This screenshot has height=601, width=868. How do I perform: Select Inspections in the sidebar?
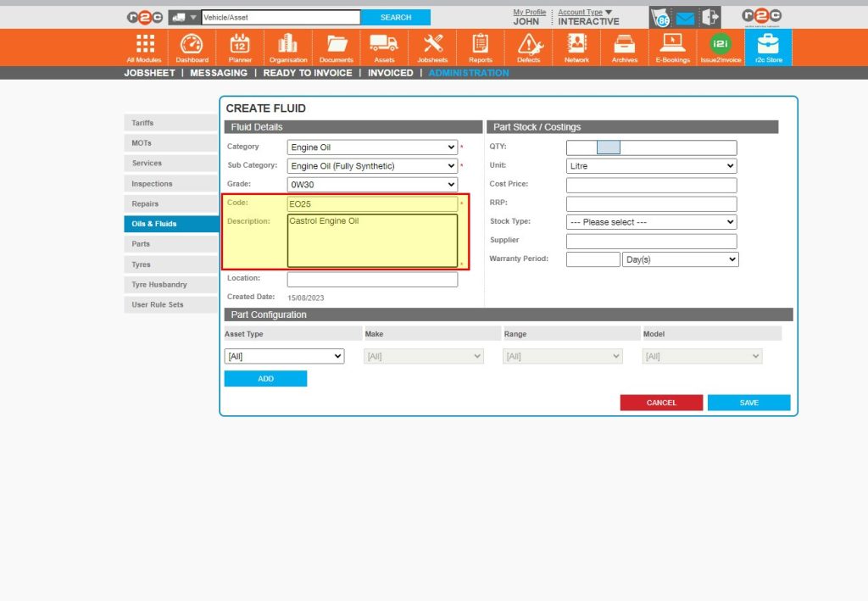(x=171, y=183)
